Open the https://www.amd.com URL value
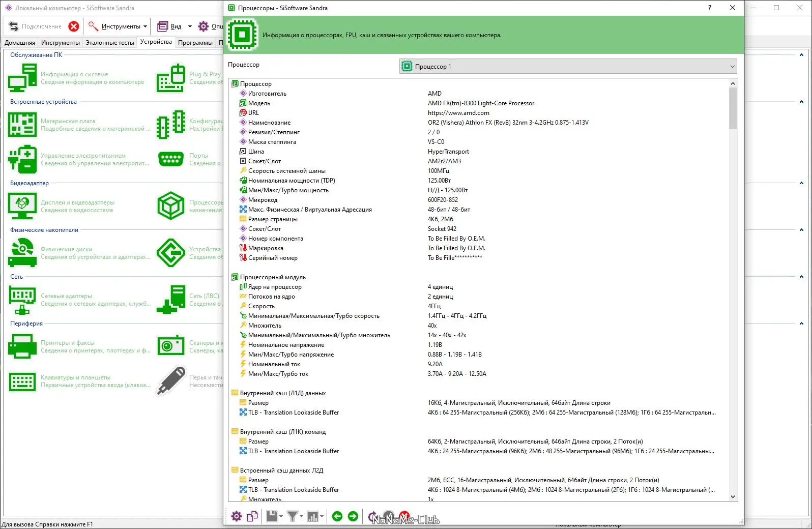812x529 pixels. coord(458,113)
